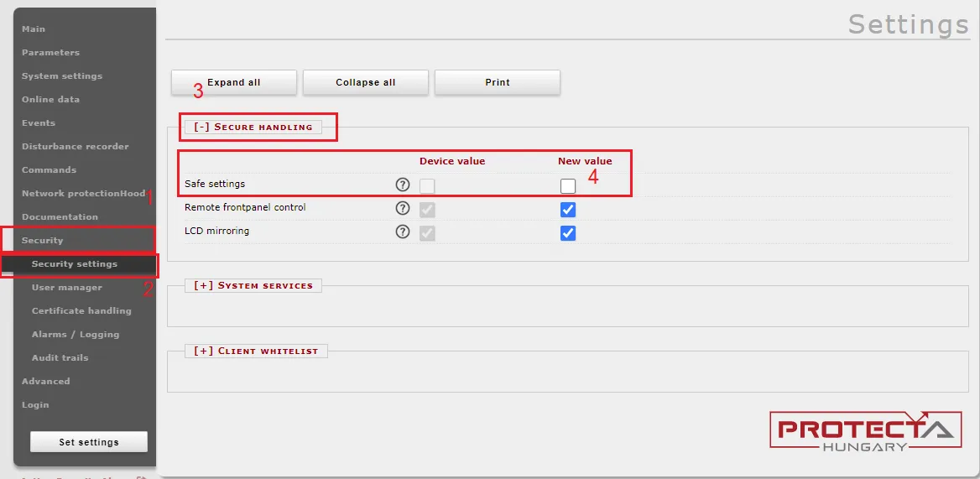980x479 pixels.
Task: Open User manager submenu
Action: (x=67, y=287)
